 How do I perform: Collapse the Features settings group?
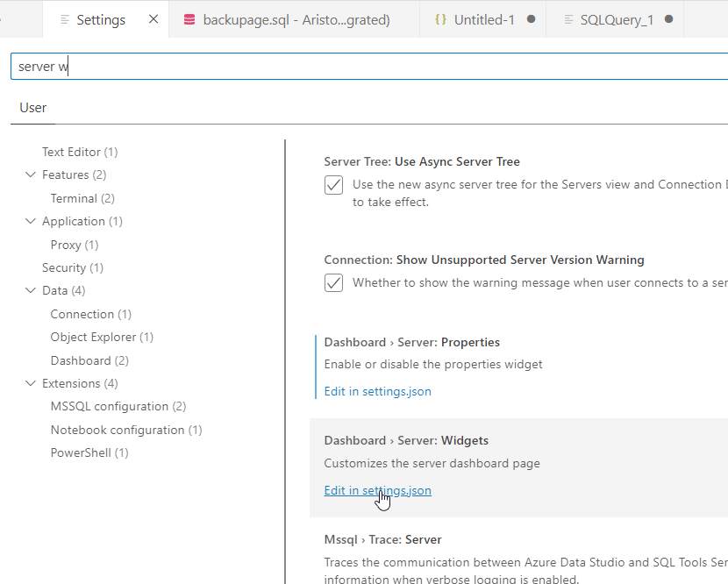pyautogui.click(x=31, y=174)
